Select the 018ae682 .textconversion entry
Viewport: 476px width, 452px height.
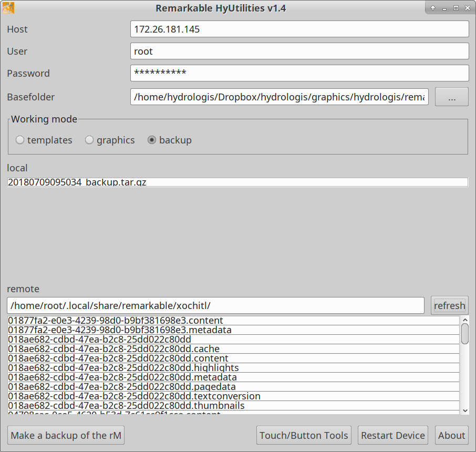[x=233, y=396]
